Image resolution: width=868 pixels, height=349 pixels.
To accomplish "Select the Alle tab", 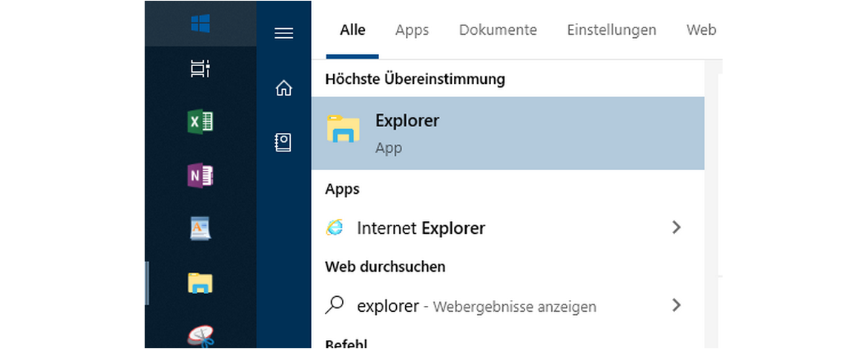I will click(352, 30).
